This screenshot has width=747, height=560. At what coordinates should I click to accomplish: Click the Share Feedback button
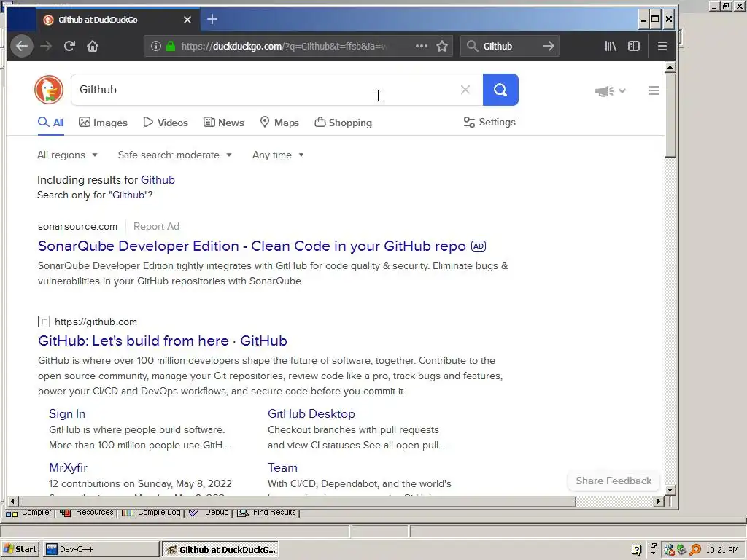614,481
